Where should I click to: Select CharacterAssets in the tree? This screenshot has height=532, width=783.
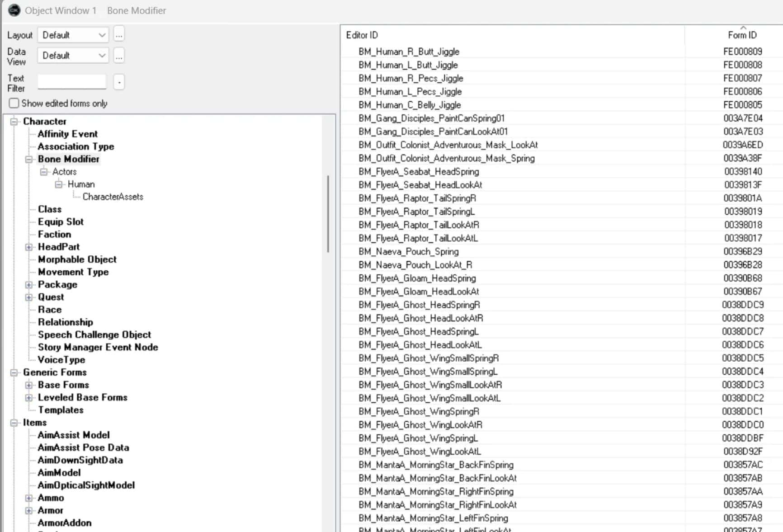click(x=113, y=197)
